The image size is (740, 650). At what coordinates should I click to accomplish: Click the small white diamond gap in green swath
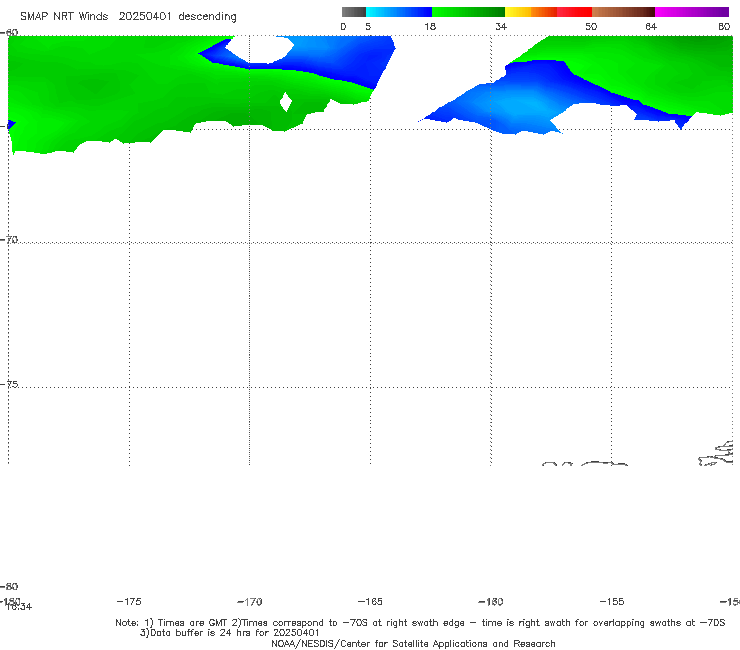[286, 102]
